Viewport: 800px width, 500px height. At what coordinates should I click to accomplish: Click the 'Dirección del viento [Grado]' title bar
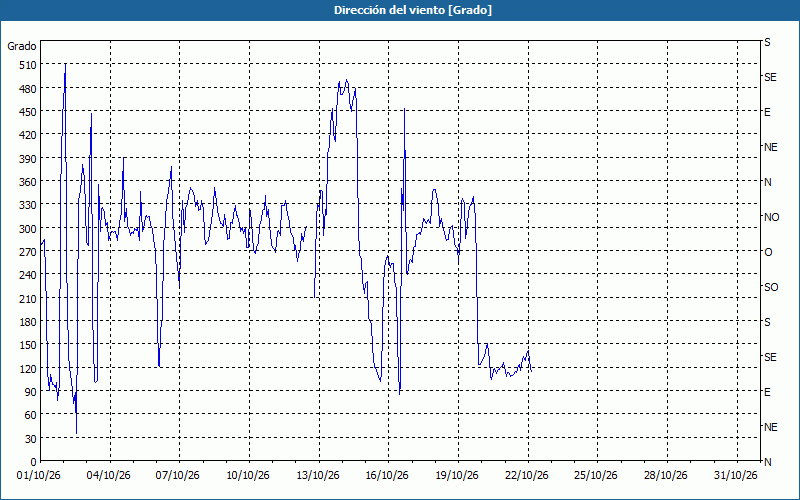click(400, 10)
